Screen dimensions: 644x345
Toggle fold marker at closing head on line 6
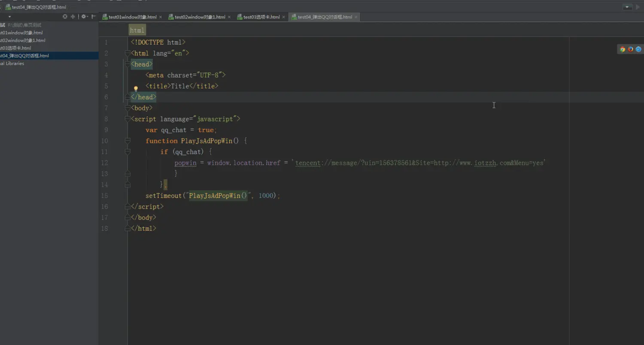coord(128,97)
